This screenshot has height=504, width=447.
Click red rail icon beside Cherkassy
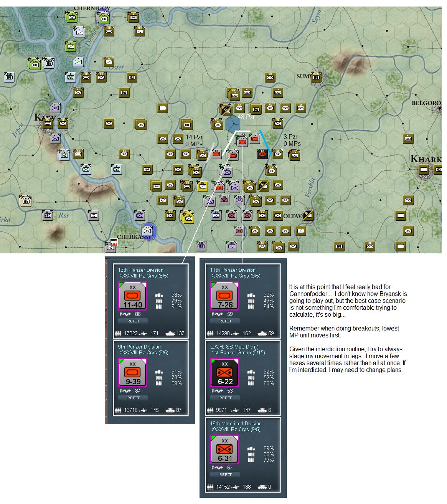114,242
